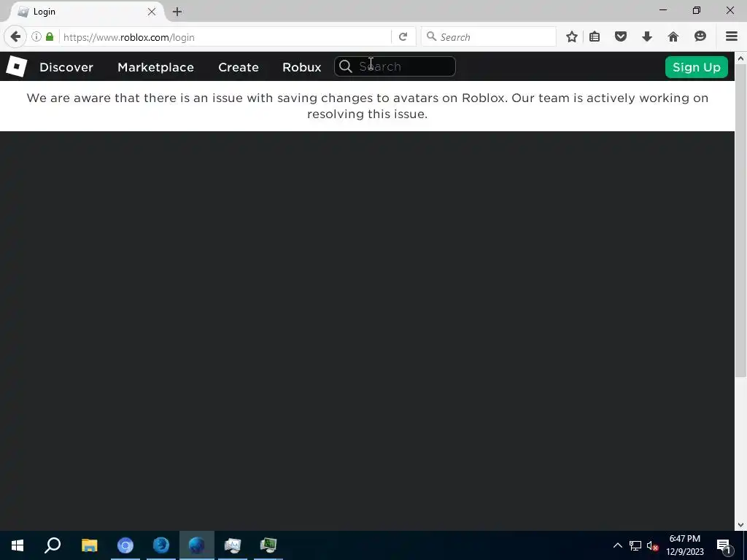Show site information icon in address bar
This screenshot has width=747, height=560.
point(36,36)
